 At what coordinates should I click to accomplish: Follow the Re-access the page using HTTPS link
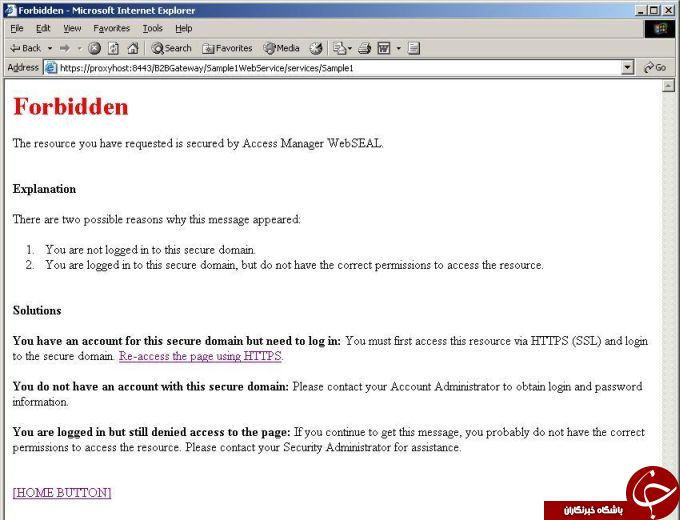200,356
